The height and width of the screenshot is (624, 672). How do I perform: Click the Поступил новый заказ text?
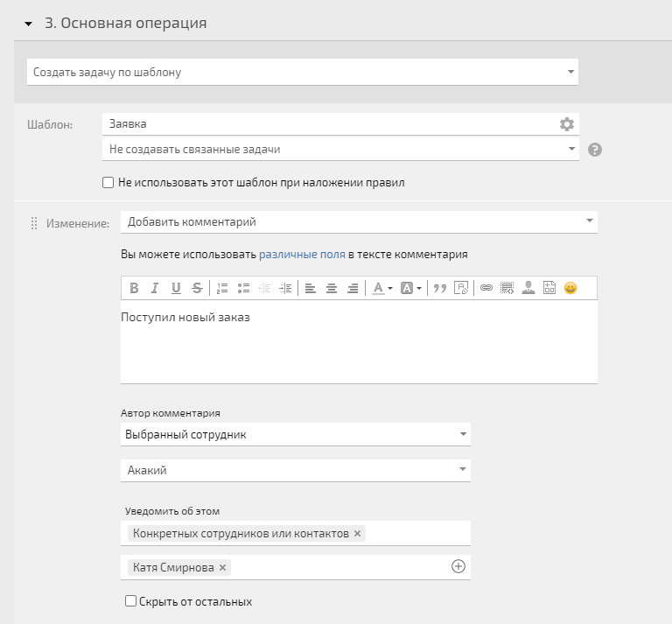[x=185, y=318]
